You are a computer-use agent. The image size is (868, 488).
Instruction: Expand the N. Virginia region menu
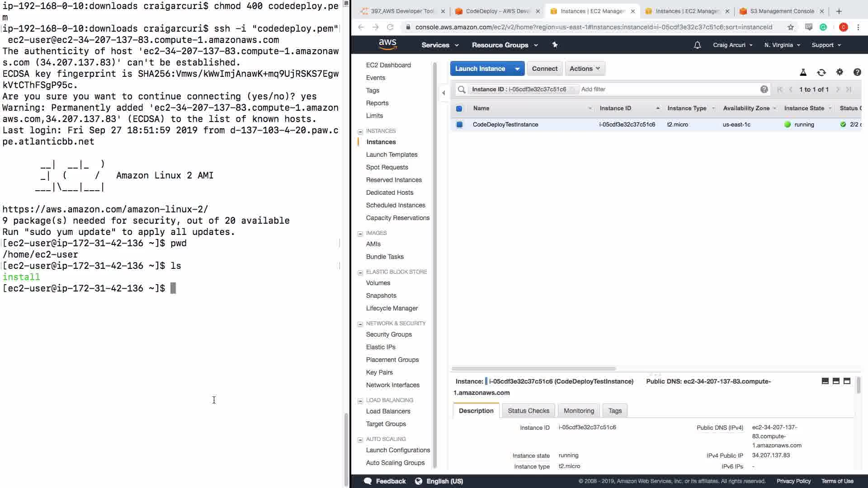782,45
